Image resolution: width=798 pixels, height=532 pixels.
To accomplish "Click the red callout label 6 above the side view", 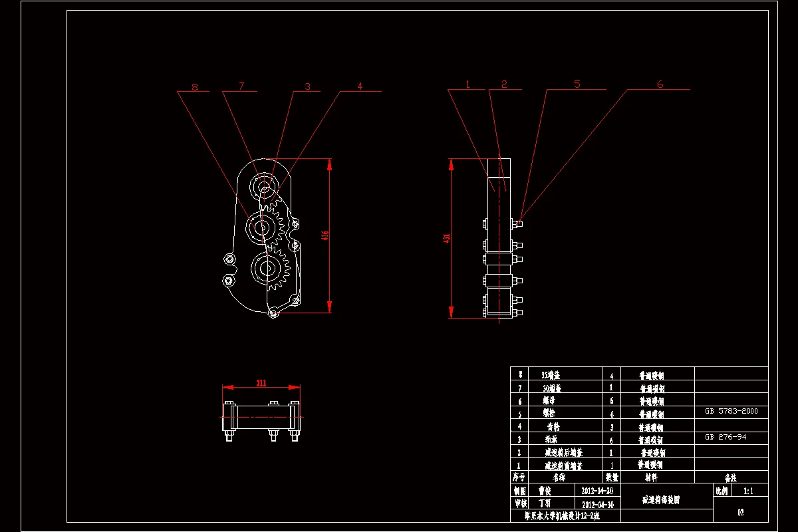I will (660, 84).
